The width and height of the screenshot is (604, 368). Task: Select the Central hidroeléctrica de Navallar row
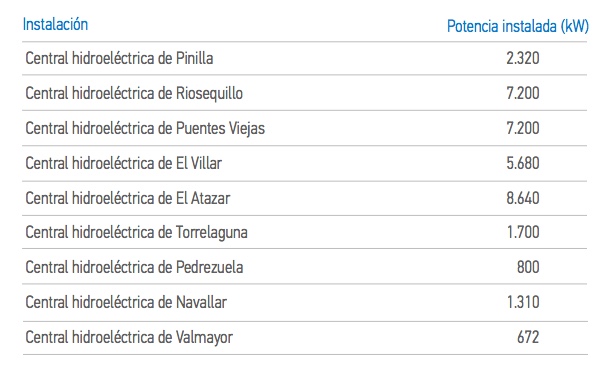305,302
